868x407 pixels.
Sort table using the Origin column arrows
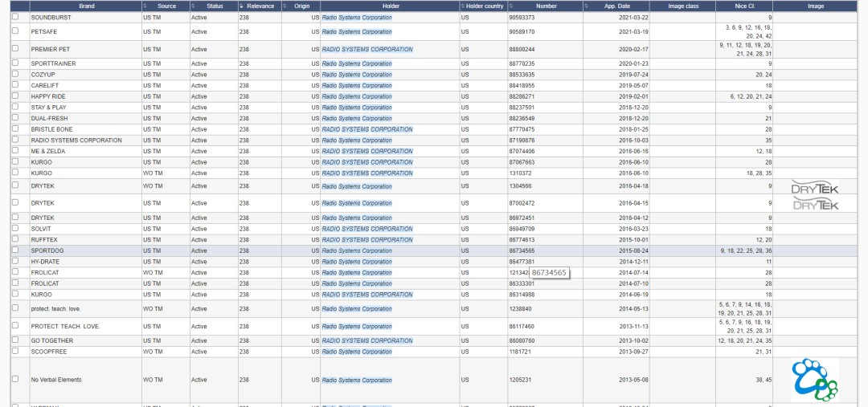[x=285, y=6]
